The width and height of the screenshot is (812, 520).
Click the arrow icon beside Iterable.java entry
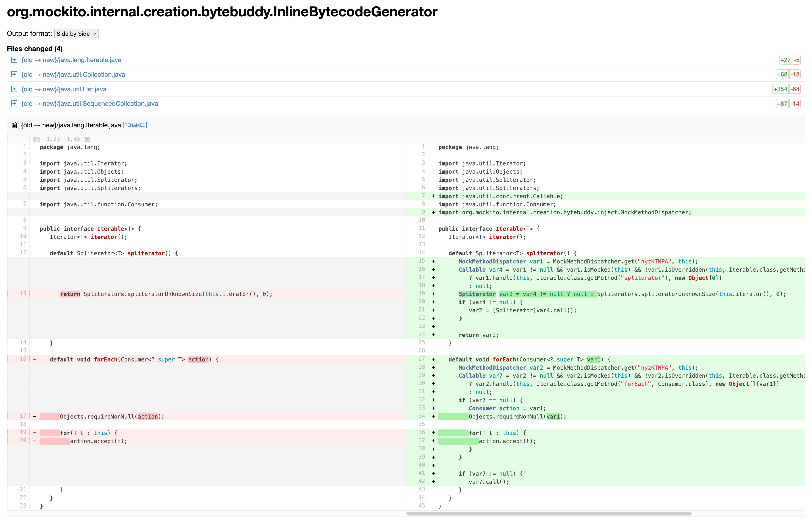pos(14,60)
